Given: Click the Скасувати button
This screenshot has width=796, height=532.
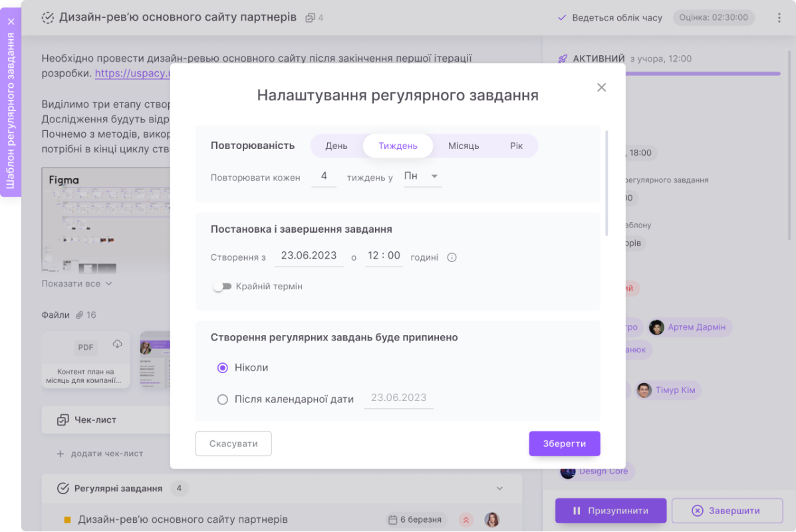Looking at the screenshot, I should tap(233, 444).
